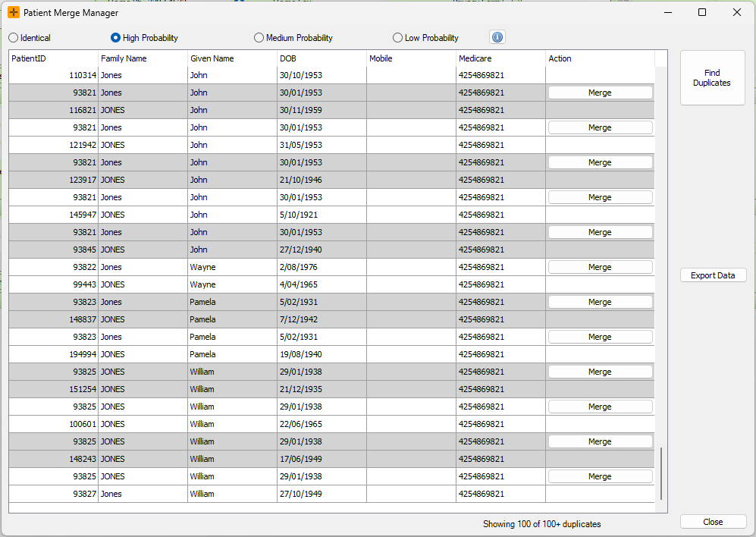Select patient ID 148243 cell
Viewport: 756px width, 537px height.
tap(54, 459)
